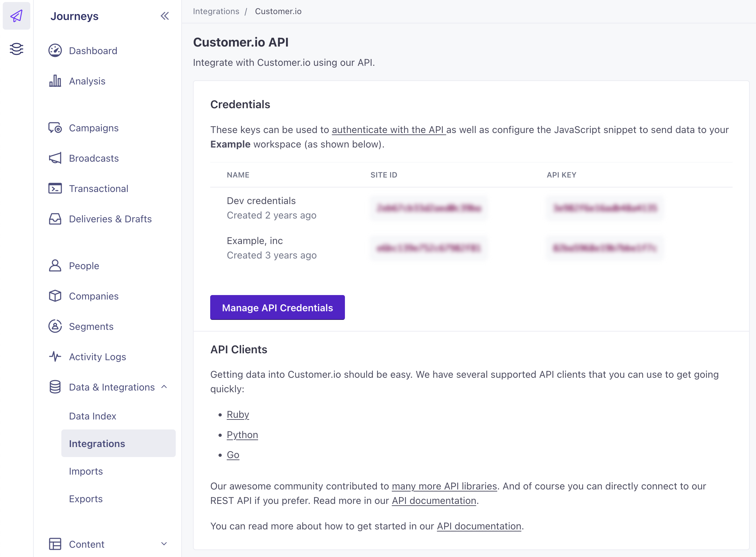Screen dimensions: 756x557
Task: Click the Data & Integrations database icon
Action: click(55, 387)
